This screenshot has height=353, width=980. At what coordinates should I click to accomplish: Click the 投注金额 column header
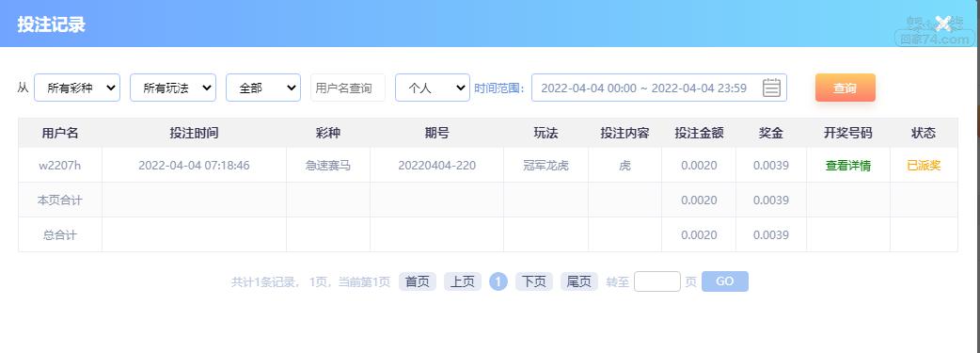pos(699,133)
